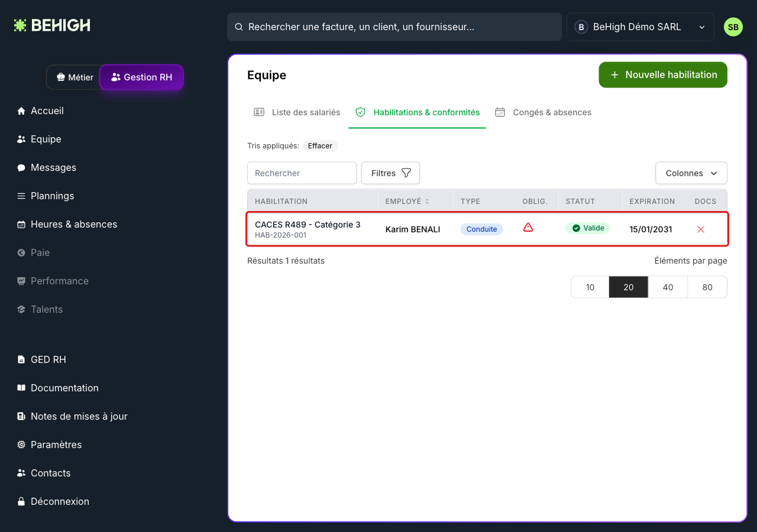The image size is (757, 532).
Task: Click the Plannings list icon
Action: pyautogui.click(x=21, y=196)
